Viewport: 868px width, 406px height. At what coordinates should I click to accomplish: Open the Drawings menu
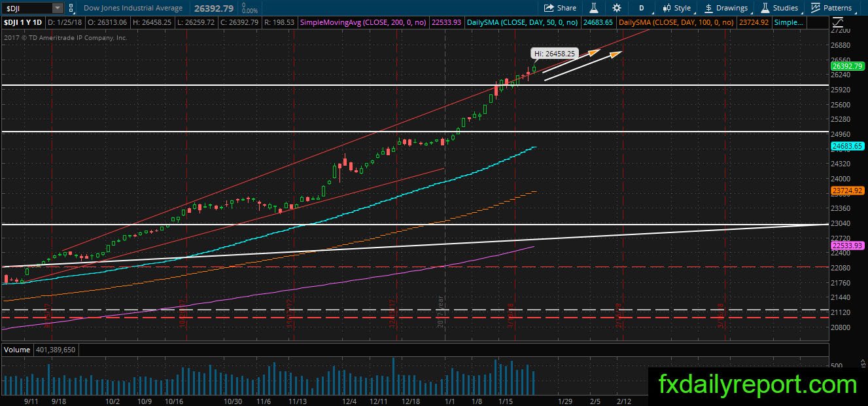tap(725, 8)
